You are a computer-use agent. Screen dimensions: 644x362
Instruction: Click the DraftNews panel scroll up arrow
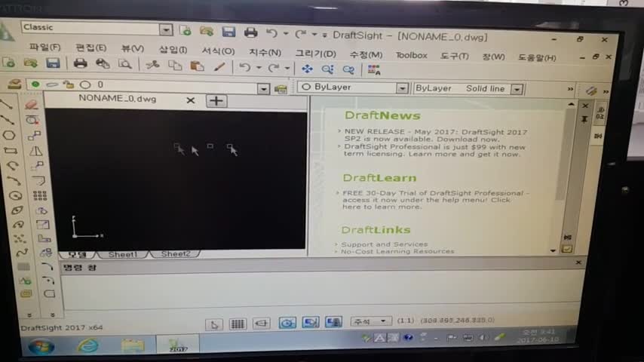click(571, 105)
